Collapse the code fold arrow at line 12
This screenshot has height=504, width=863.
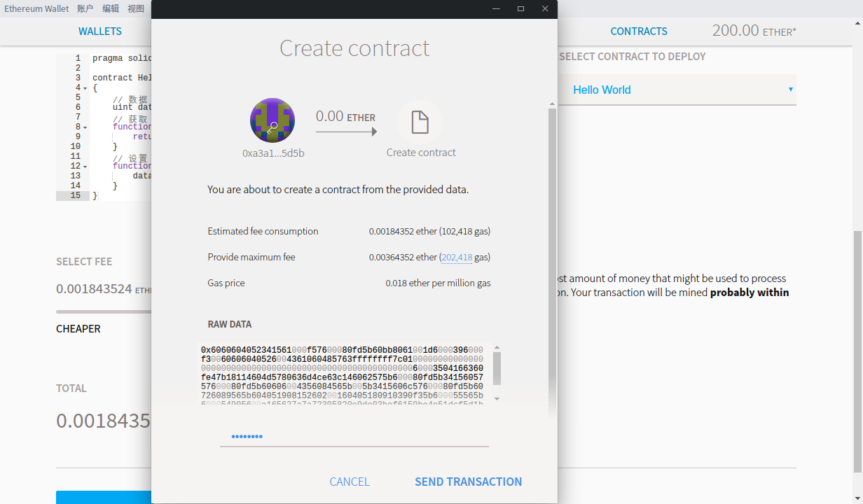[85, 167]
